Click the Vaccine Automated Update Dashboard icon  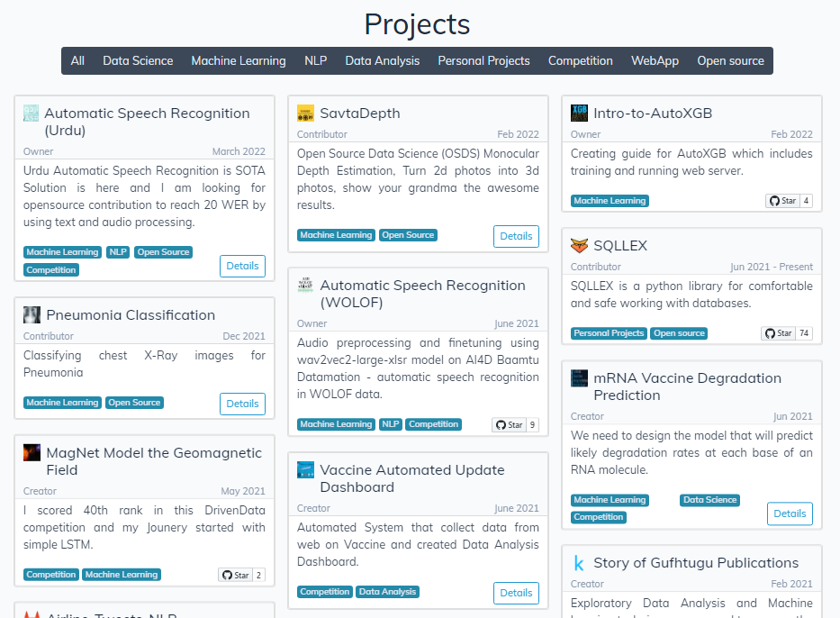click(305, 469)
